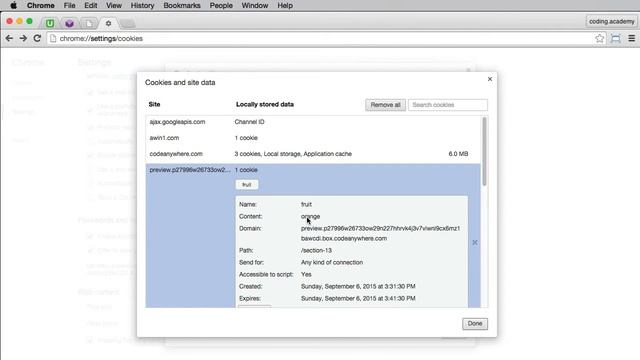
Task: Select the preview.p27996w26733ow2... site row
Action: coord(313,170)
